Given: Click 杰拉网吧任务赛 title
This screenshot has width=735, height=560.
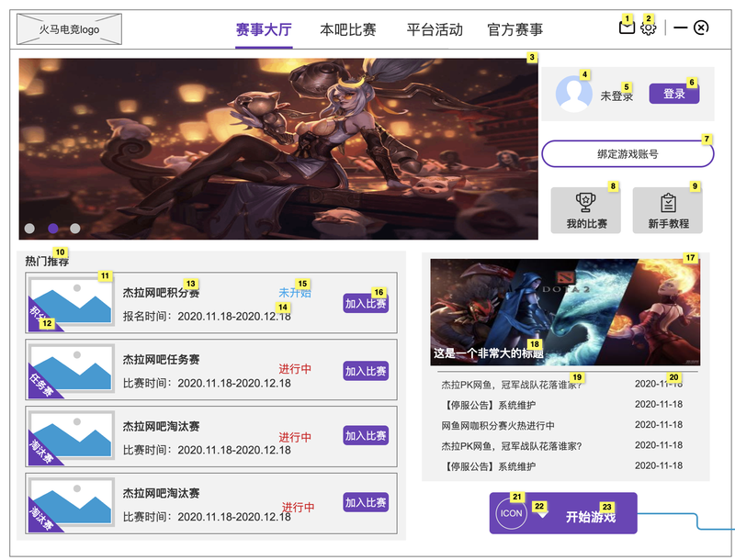Looking at the screenshot, I should point(162,360).
